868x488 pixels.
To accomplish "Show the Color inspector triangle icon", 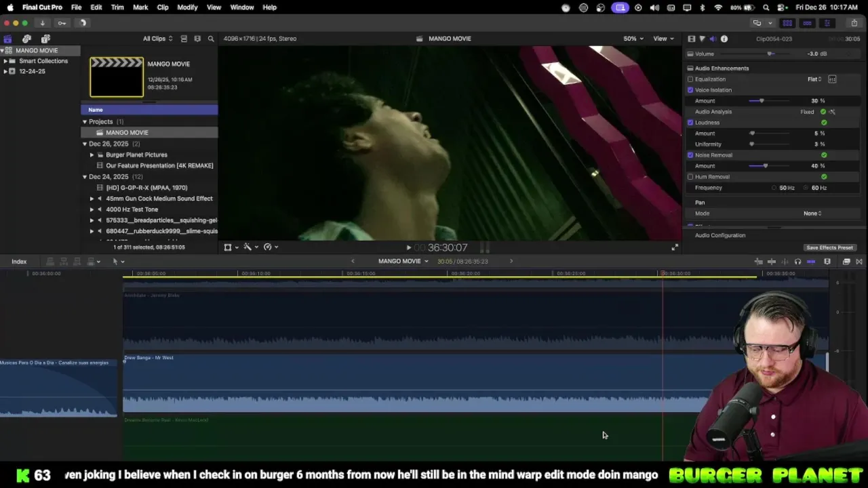I will point(702,39).
